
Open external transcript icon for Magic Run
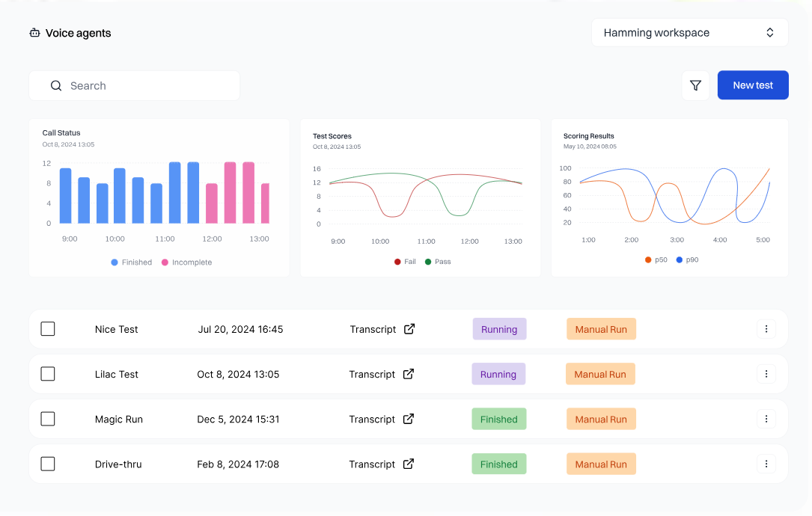[x=409, y=419]
